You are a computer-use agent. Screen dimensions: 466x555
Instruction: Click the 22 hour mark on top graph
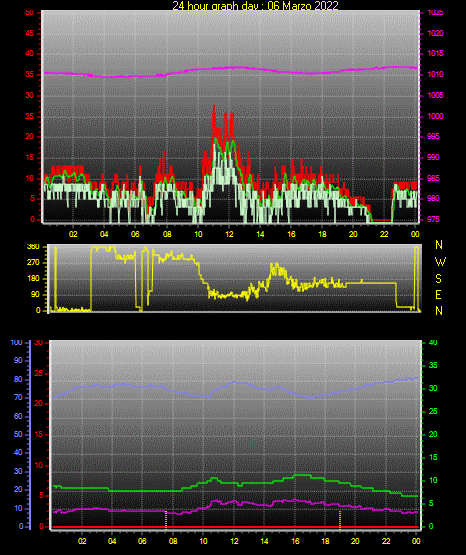pyautogui.click(x=384, y=234)
